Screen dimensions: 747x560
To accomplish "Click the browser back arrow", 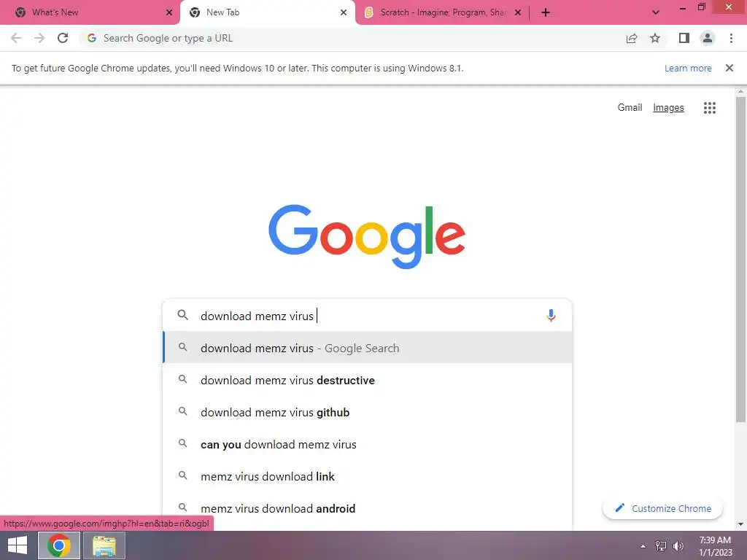I will (x=16, y=38).
